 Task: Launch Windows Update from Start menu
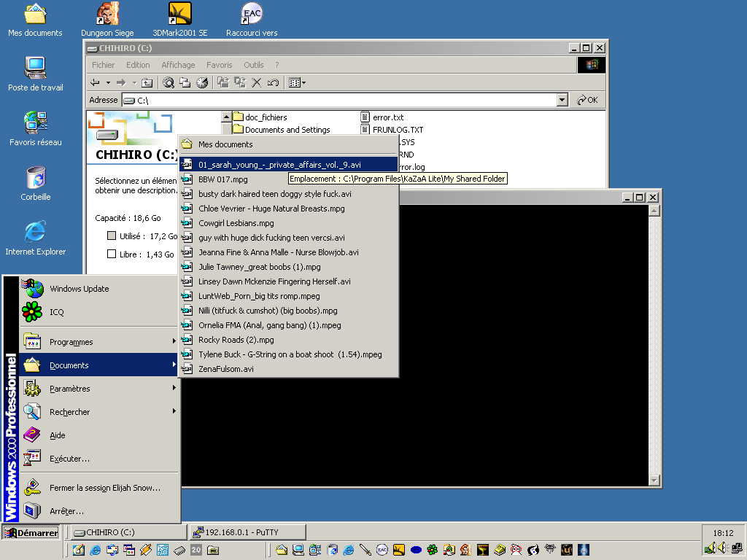98,289
